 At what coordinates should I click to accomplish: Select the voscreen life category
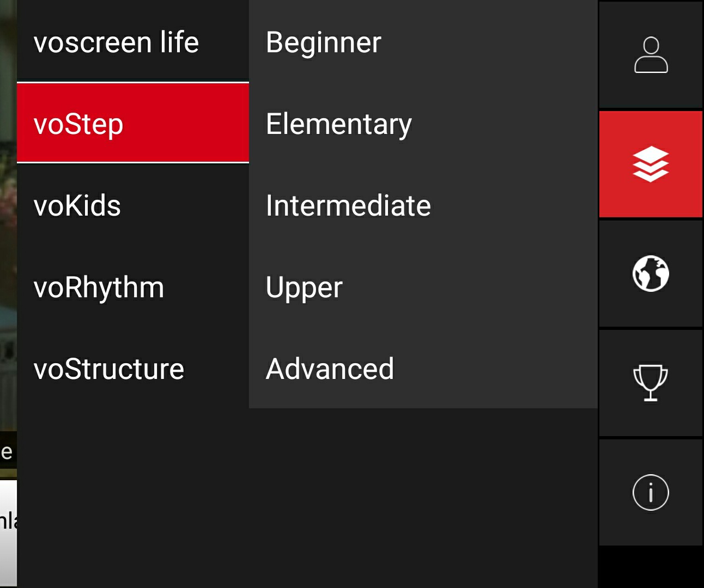(116, 42)
